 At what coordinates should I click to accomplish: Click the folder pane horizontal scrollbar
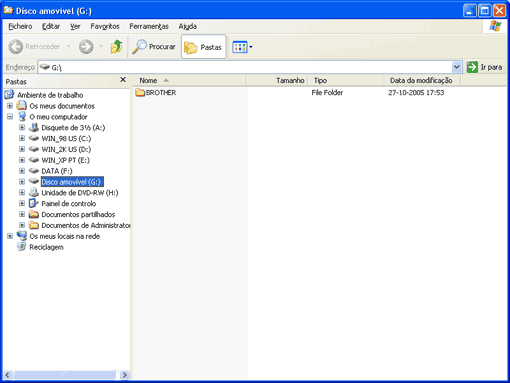tap(66, 375)
